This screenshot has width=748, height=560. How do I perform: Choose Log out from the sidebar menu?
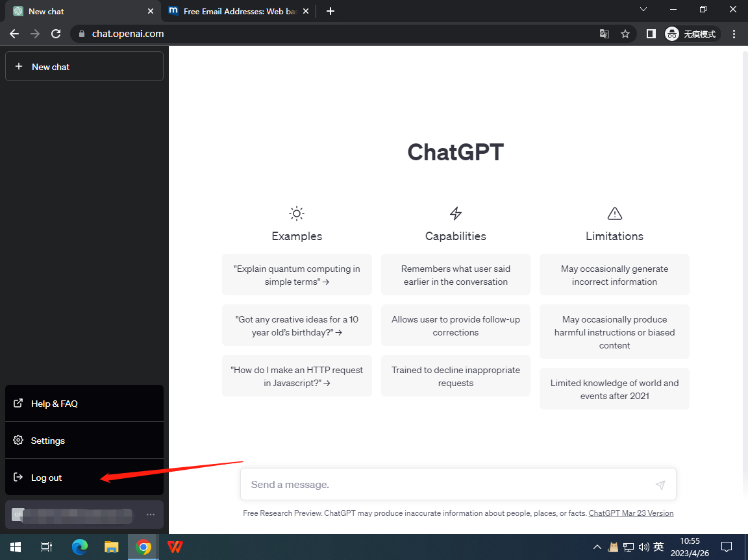47,478
